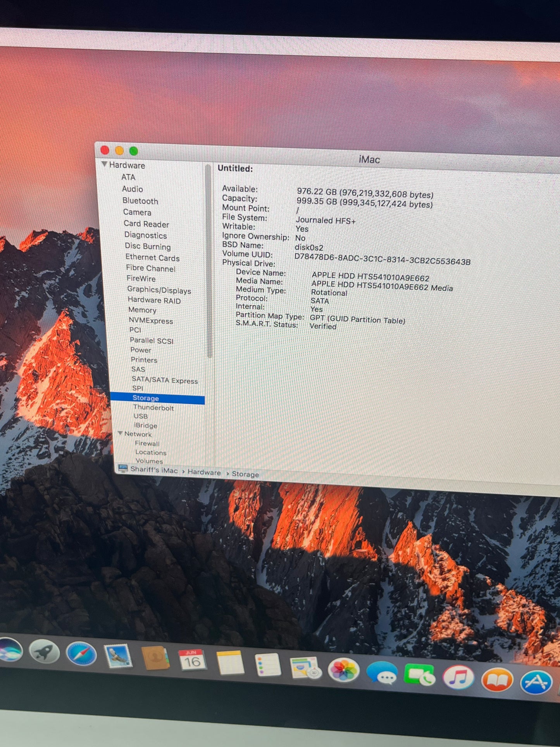This screenshot has width=560, height=747.
Task: Select Graphics/Displays entry
Action: click(159, 290)
